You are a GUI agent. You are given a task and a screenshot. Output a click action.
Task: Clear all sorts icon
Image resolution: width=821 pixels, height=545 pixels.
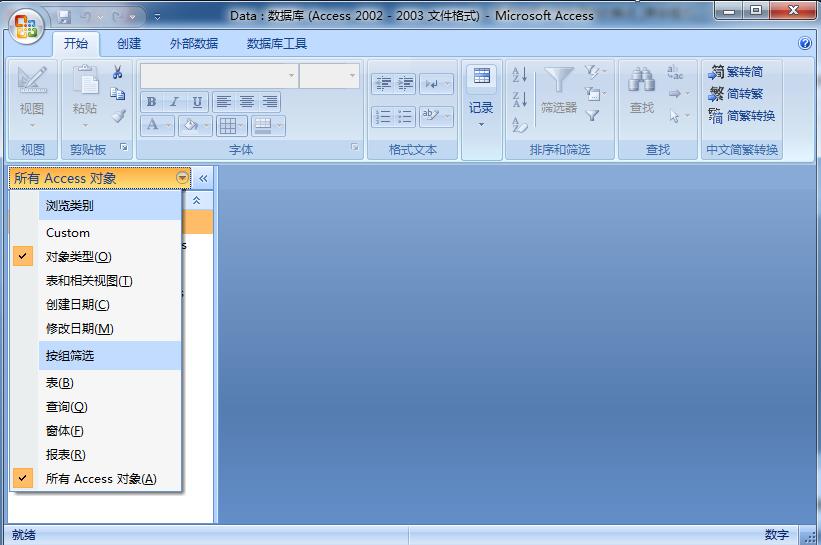pyautogui.click(x=520, y=125)
